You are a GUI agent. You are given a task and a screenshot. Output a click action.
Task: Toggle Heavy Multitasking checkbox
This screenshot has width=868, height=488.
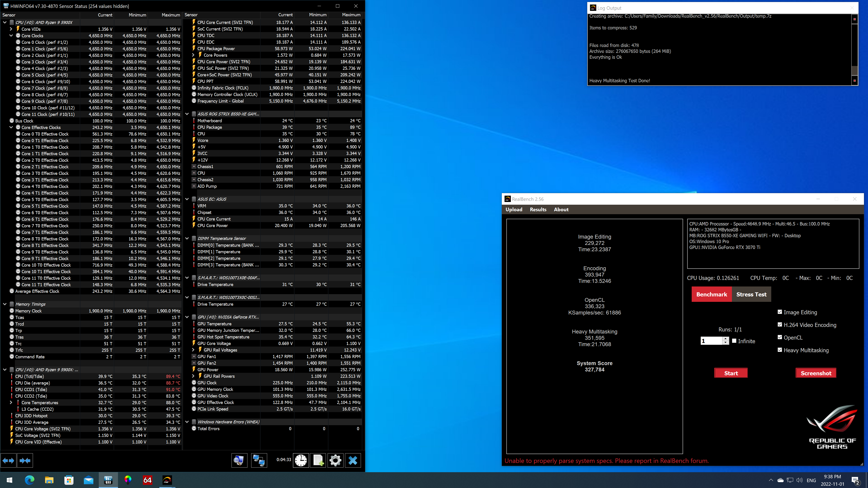(x=780, y=350)
